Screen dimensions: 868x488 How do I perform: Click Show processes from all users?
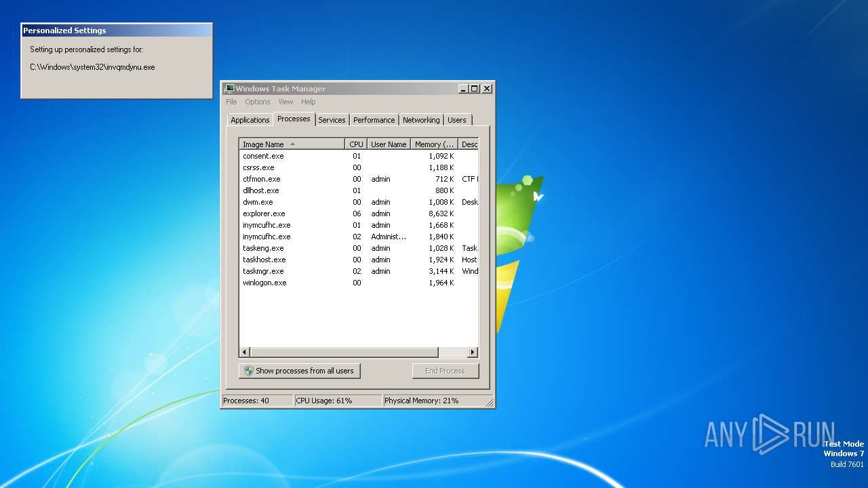point(300,371)
